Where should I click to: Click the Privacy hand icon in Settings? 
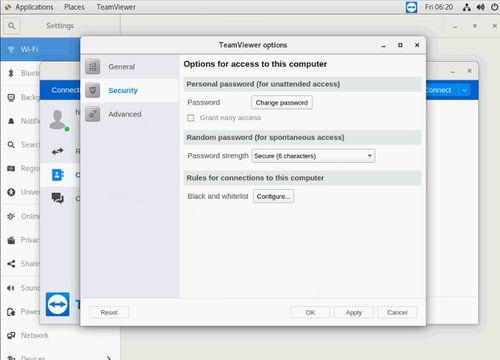pos(11,240)
